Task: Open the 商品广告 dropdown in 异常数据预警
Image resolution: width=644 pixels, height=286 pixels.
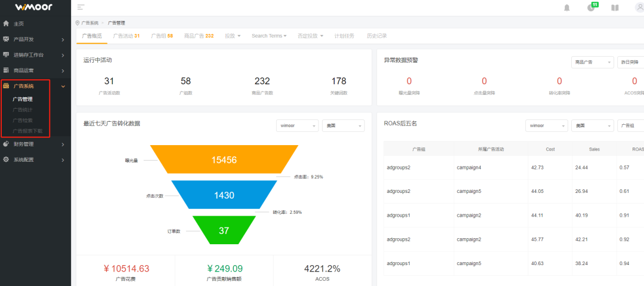Action: click(x=592, y=62)
